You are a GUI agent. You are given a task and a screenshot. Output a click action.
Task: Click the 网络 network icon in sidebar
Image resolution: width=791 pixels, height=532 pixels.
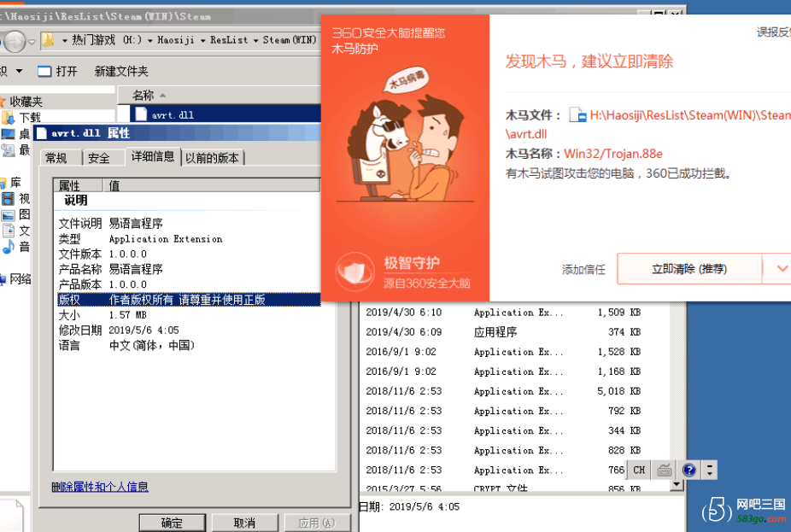3,279
